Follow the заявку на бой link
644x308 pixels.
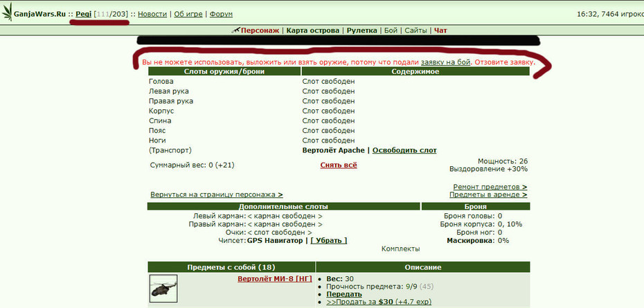point(446,62)
